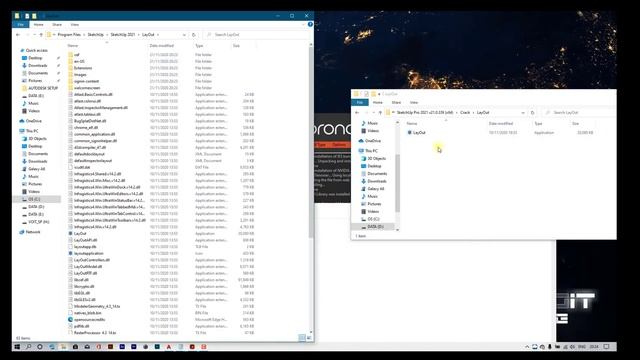Open the taskbar clock
The width and height of the screenshot is (640, 360).
594,347
